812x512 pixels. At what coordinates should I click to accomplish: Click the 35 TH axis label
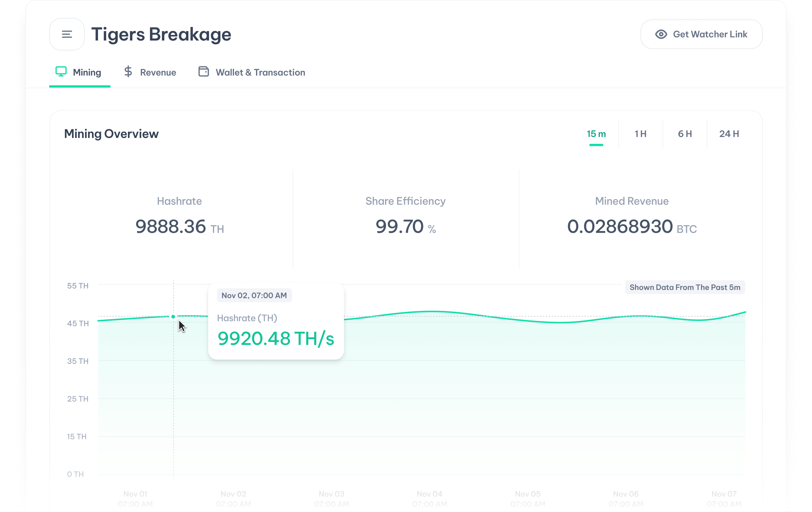point(78,361)
